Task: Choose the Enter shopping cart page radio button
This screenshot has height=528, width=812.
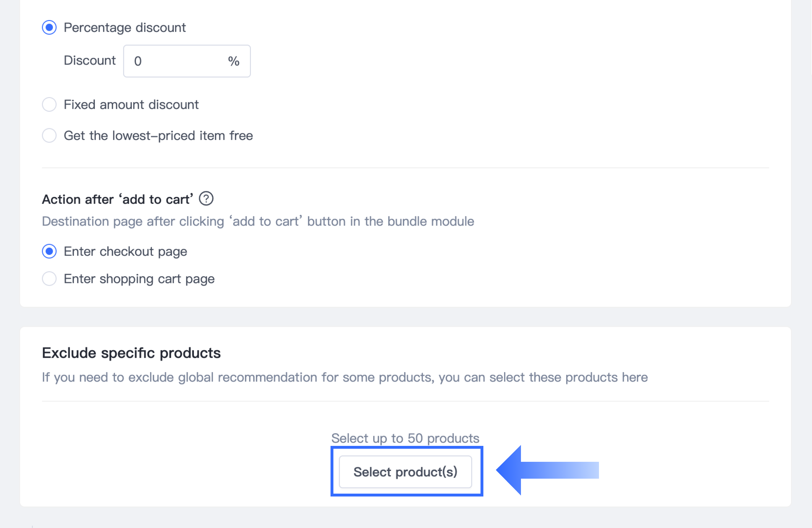Action: [49, 279]
